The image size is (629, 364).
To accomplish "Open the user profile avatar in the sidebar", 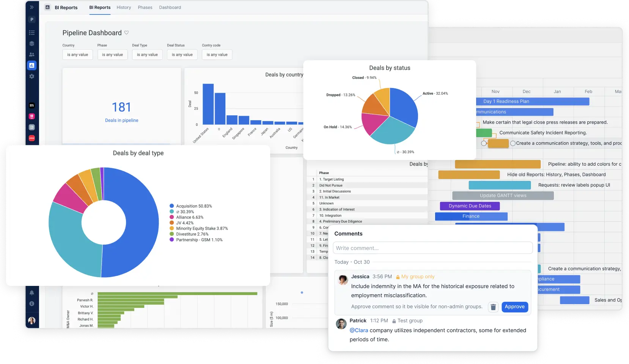I will [32, 321].
